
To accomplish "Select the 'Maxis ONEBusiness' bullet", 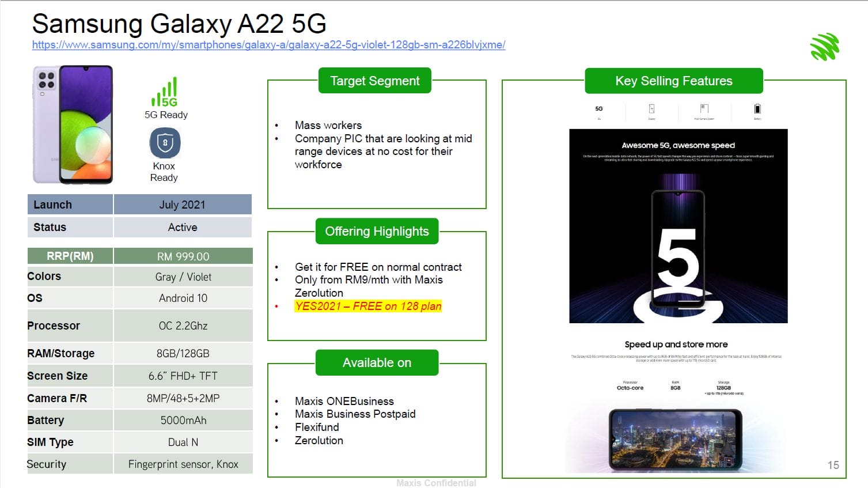I will [344, 401].
